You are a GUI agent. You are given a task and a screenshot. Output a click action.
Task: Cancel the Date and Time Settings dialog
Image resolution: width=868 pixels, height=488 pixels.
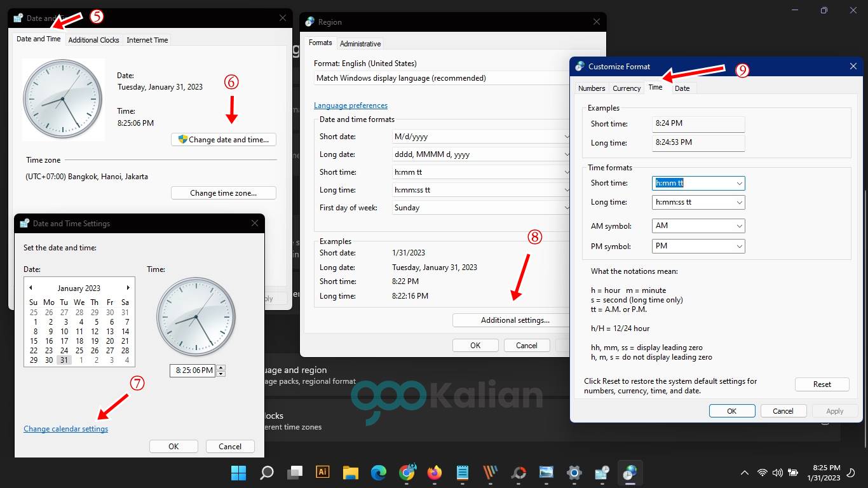click(x=230, y=446)
